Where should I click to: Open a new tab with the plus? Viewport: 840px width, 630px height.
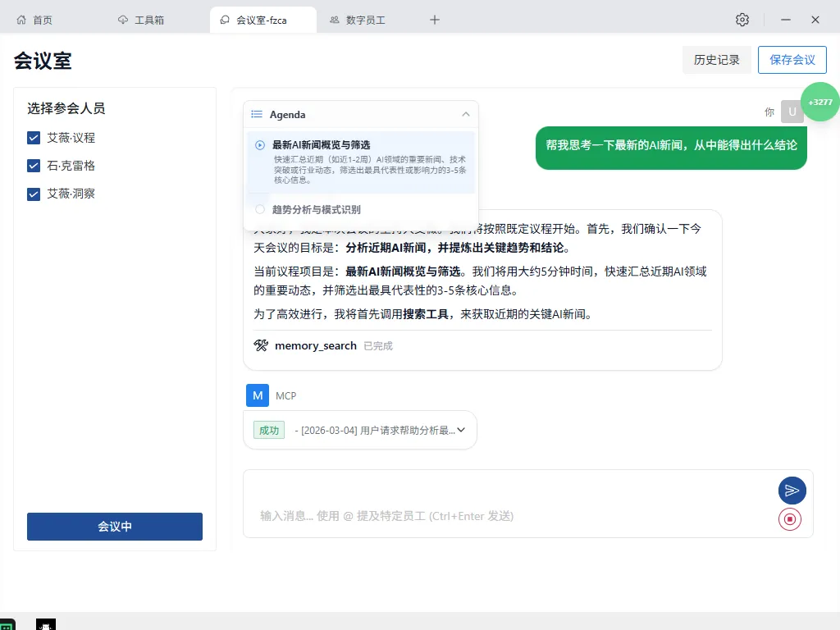(x=434, y=19)
